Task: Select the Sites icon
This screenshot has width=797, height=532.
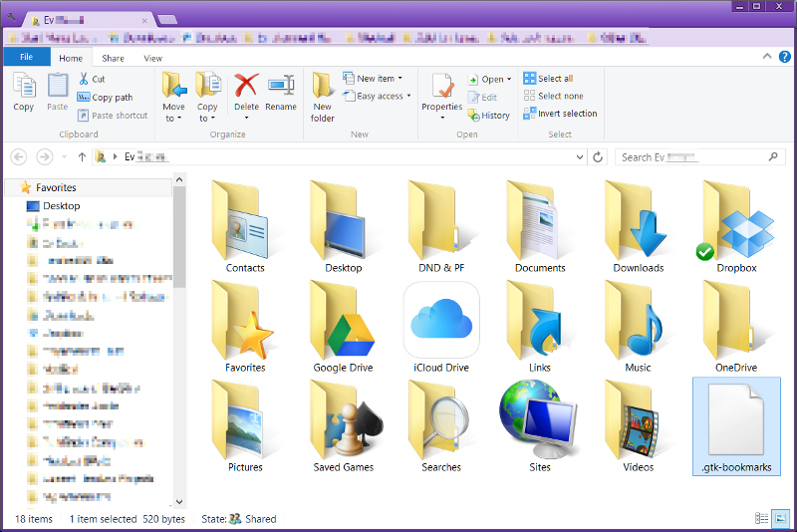Action: pyautogui.click(x=540, y=426)
